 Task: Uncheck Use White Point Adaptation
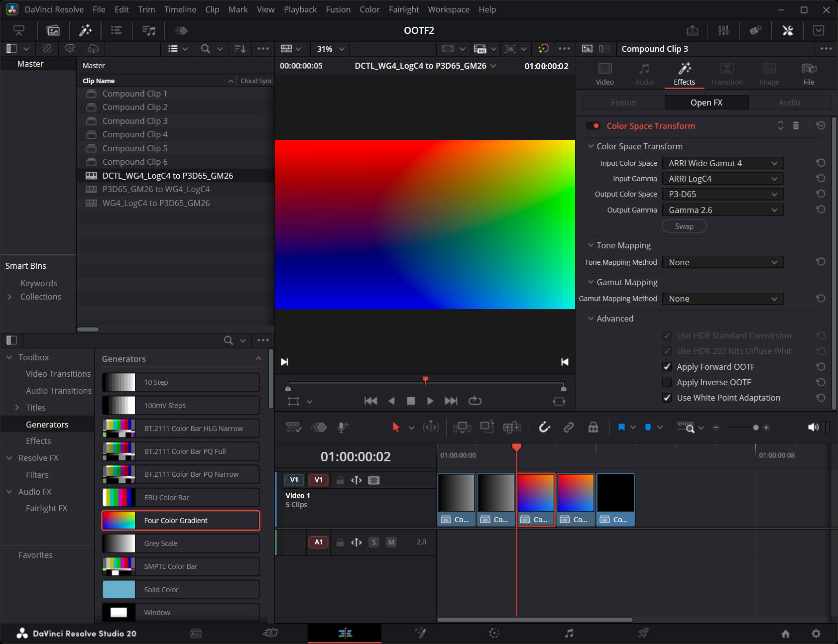(x=667, y=398)
